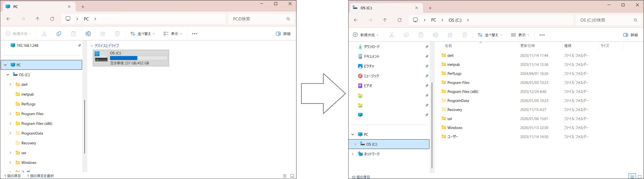The width and height of the screenshot is (644, 179).
Task: Open the 並べ替え sort dropdown in the PC window
Action: click(x=142, y=34)
